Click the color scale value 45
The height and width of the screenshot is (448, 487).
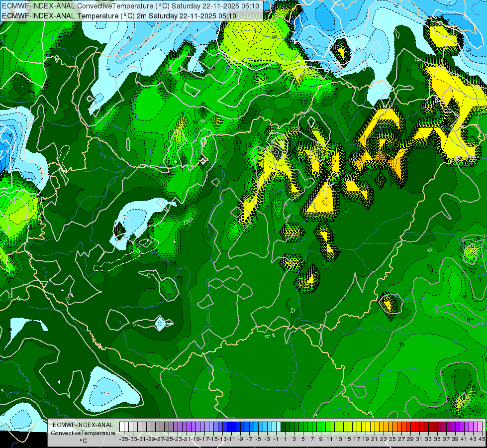[x=482, y=439]
